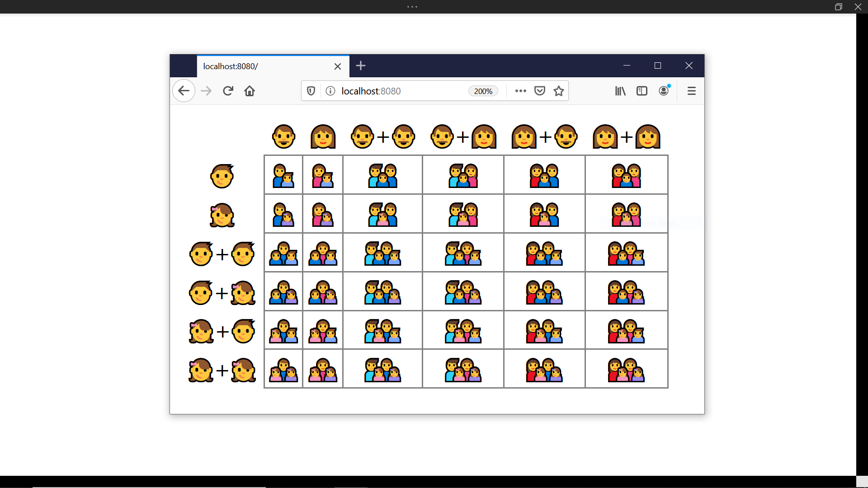This screenshot has width=868, height=488.
Task: Open tracking protection shield icon
Action: pyautogui.click(x=311, y=91)
